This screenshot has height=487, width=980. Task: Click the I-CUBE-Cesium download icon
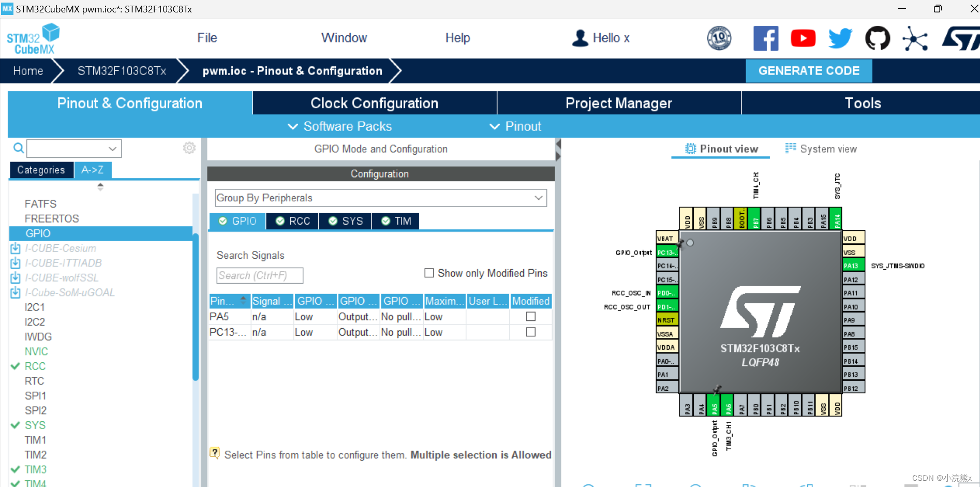tap(16, 248)
